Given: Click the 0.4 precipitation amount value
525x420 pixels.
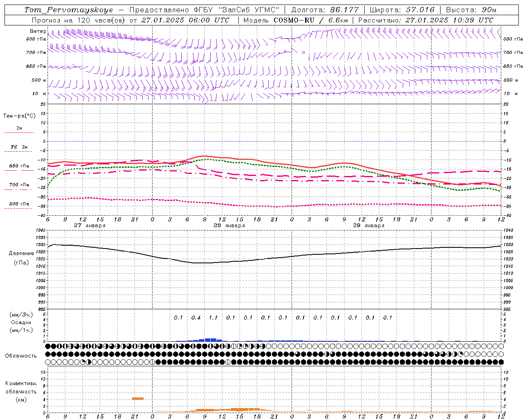Looking at the screenshot, I should tap(196, 317).
